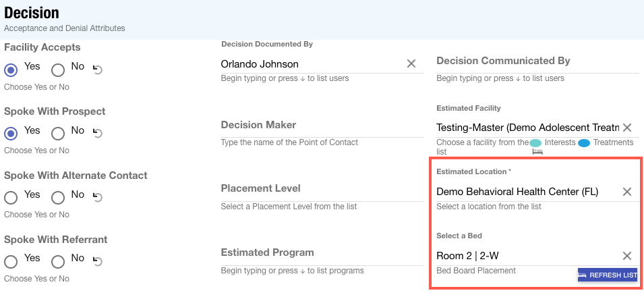Open the Select a Bed dropdown field
Screen dimensions: 644x297
[526, 255]
